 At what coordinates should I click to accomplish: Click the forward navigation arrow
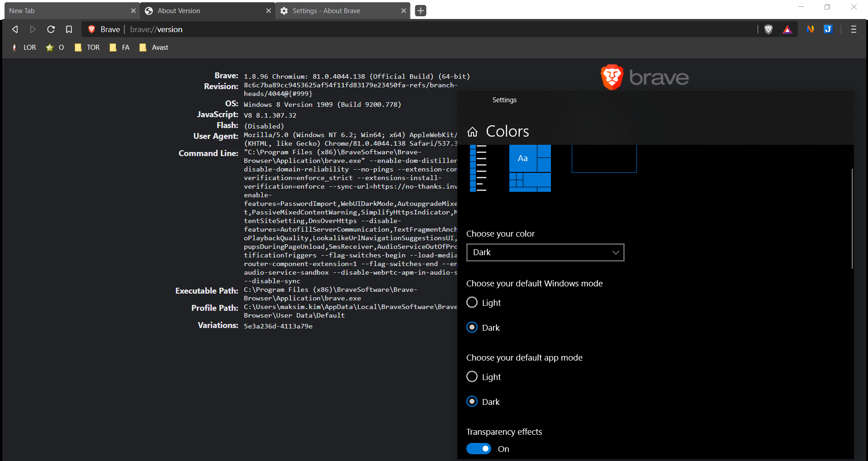click(33, 29)
